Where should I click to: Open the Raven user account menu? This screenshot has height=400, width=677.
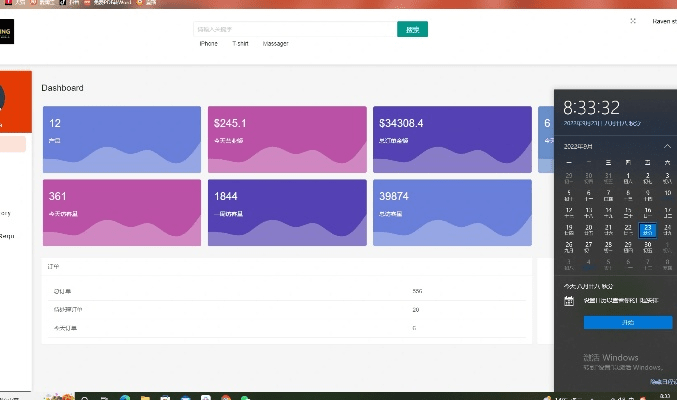664,20
